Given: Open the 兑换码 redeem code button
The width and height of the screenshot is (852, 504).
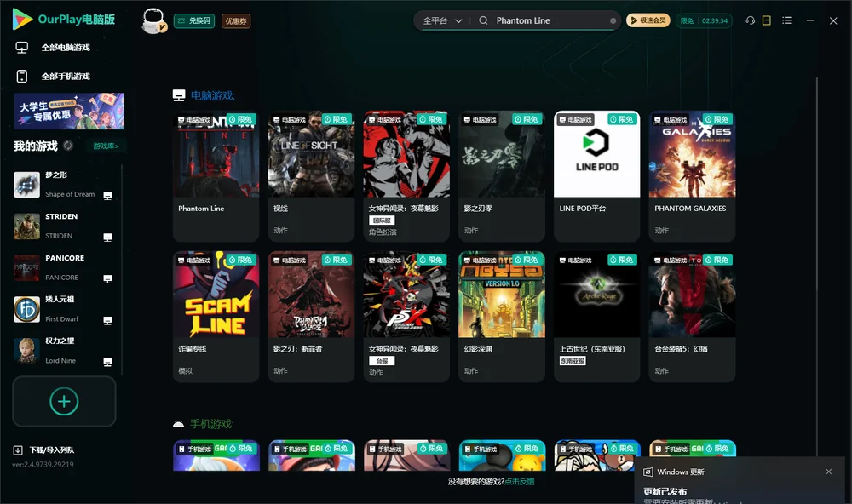Looking at the screenshot, I should coord(194,21).
